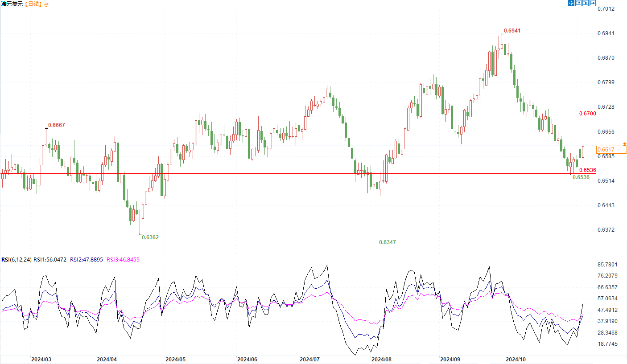
Task: Click the red 0.6700 resistance line label
Action: point(587,114)
